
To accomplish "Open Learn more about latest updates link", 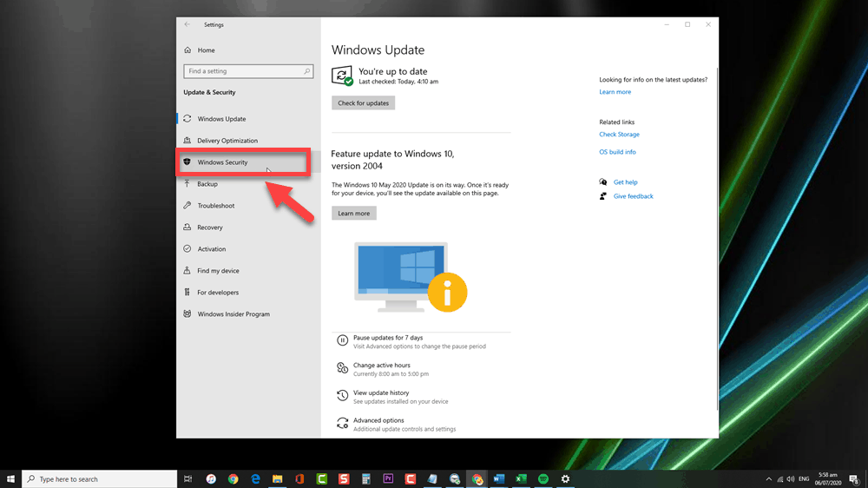I will [615, 92].
